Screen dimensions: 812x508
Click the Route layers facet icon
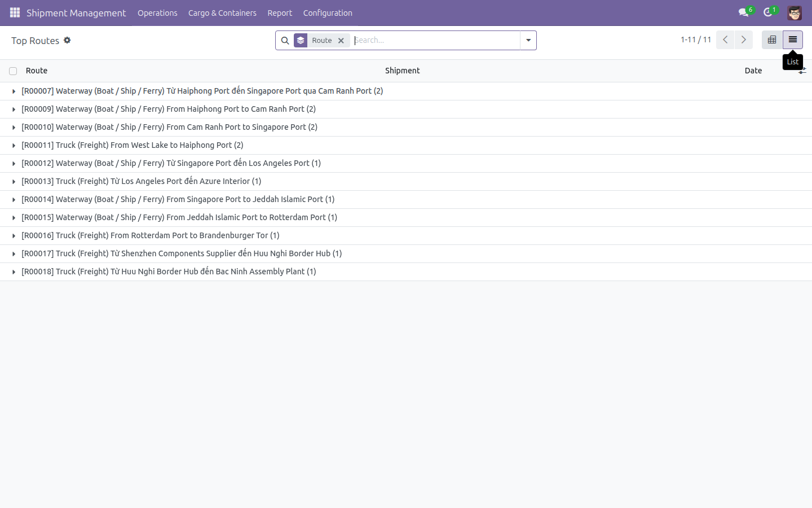(301, 41)
